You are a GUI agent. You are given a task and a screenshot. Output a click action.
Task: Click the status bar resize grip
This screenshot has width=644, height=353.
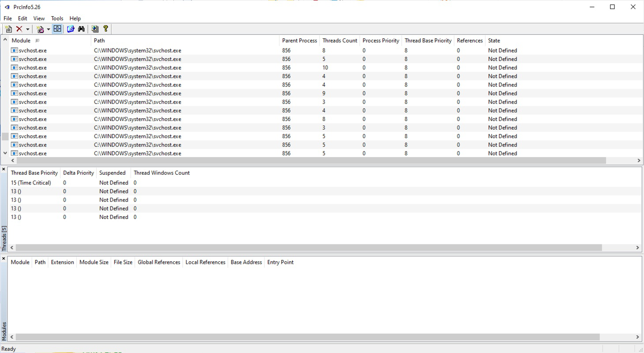[x=640, y=349]
